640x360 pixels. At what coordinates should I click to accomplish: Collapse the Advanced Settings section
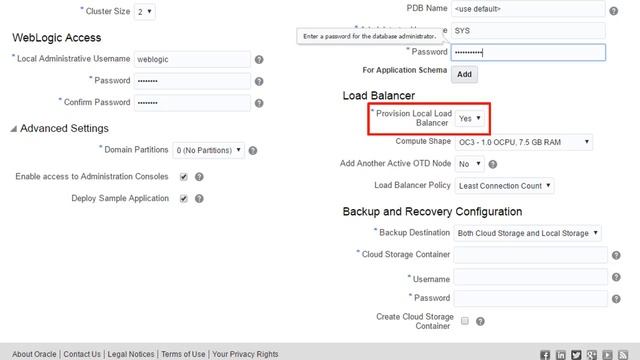pos(14,129)
